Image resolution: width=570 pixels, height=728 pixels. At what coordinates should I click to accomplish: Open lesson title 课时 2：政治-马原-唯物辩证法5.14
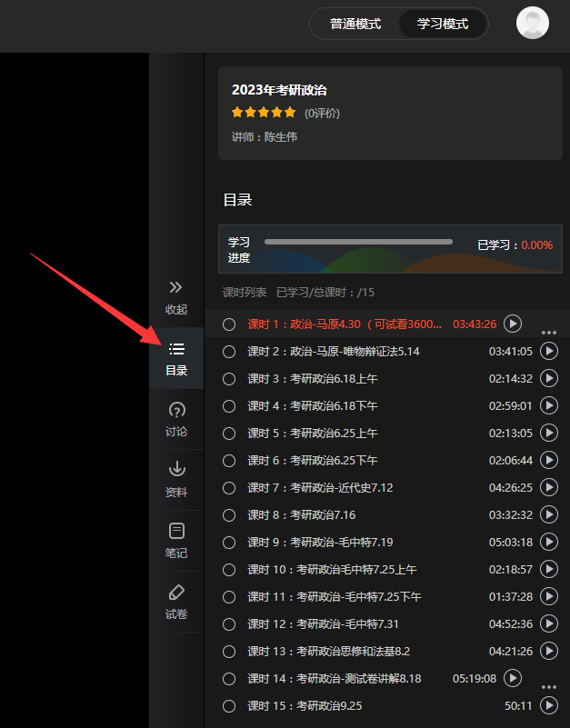pyautogui.click(x=334, y=352)
